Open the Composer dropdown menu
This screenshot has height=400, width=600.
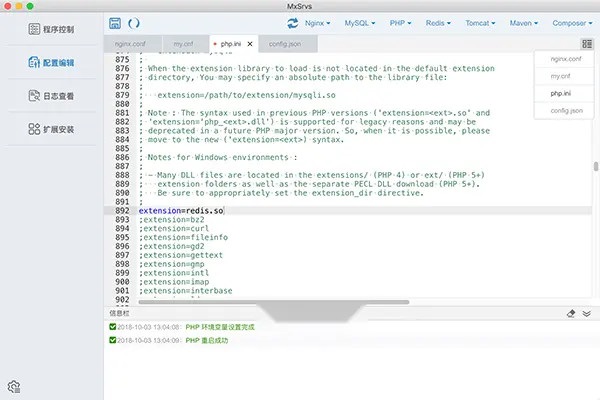572,23
